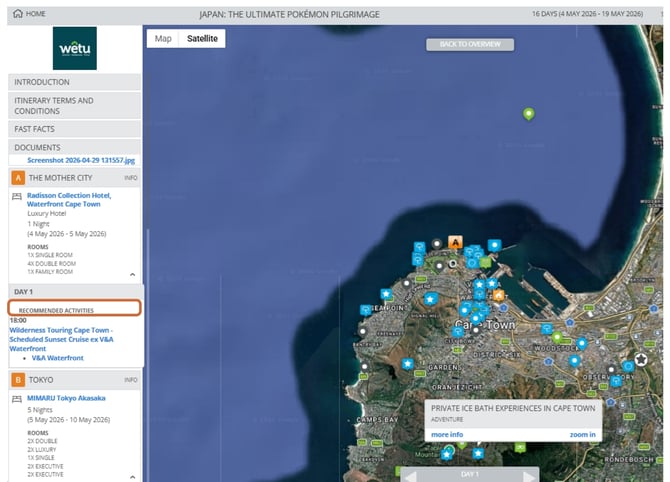
Task: Click the orange A marker on the map
Action: [x=455, y=242]
